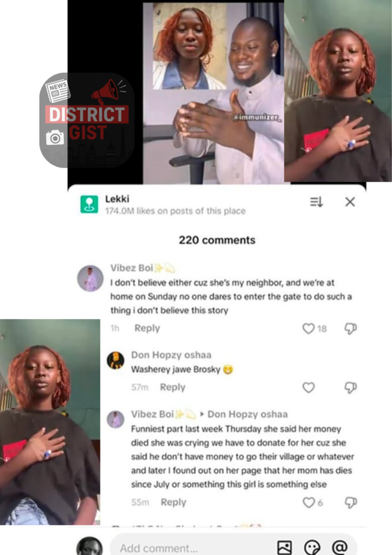
Task: Like Don Hopzy oshaa's comment
Action: [308, 388]
